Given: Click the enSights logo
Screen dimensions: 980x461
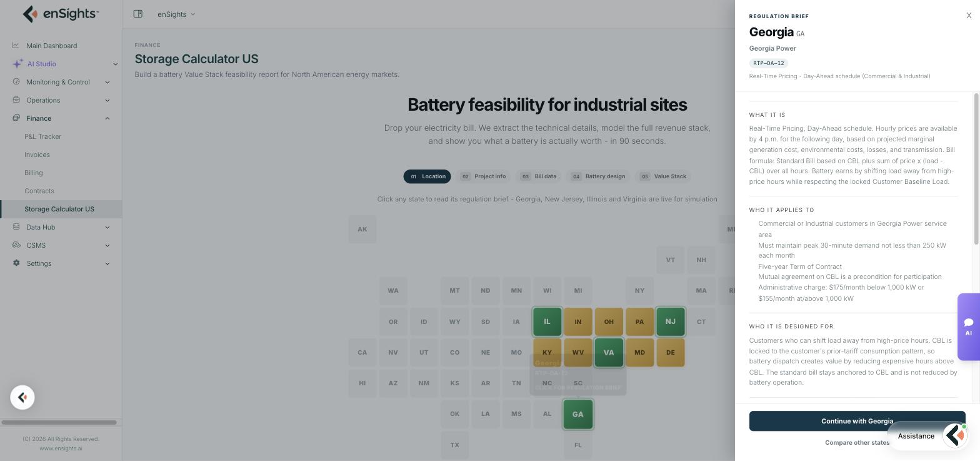Looking at the screenshot, I should (61, 13).
